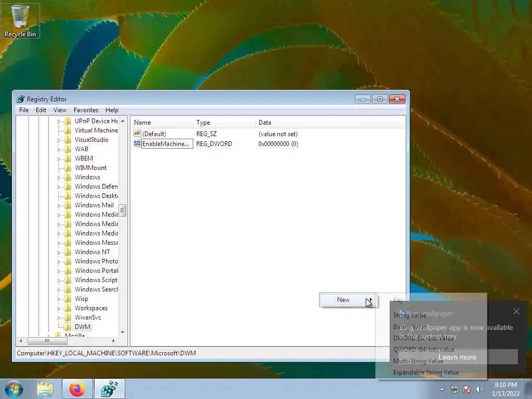
Task: Click the Wisp folder icon
Action: [68, 299]
